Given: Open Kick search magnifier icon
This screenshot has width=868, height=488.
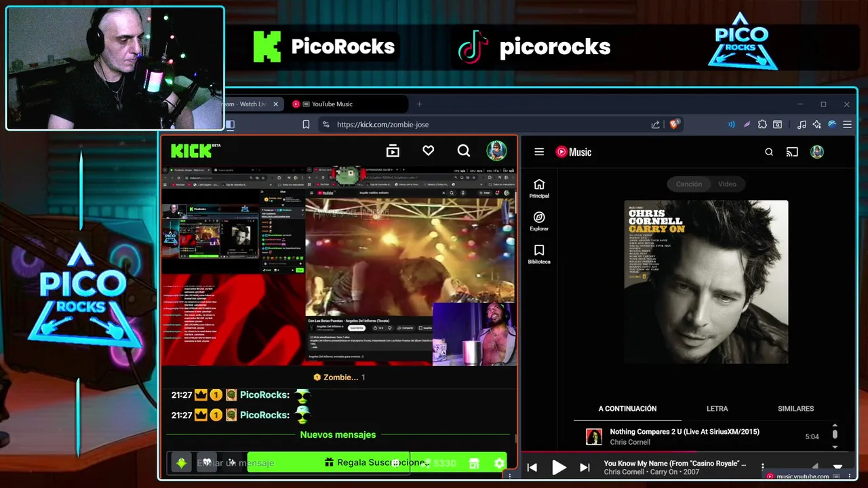Looking at the screenshot, I should tap(463, 150).
